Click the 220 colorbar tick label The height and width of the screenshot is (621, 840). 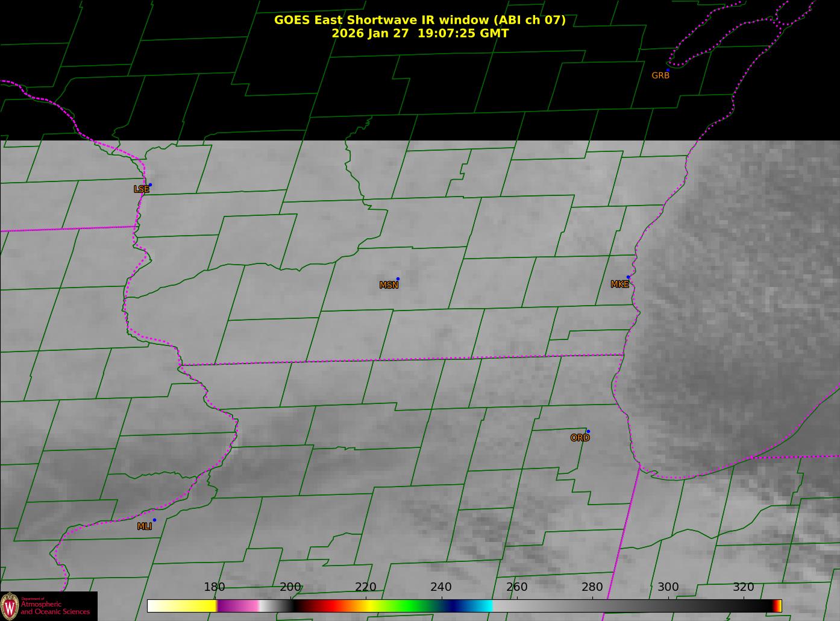[366, 587]
